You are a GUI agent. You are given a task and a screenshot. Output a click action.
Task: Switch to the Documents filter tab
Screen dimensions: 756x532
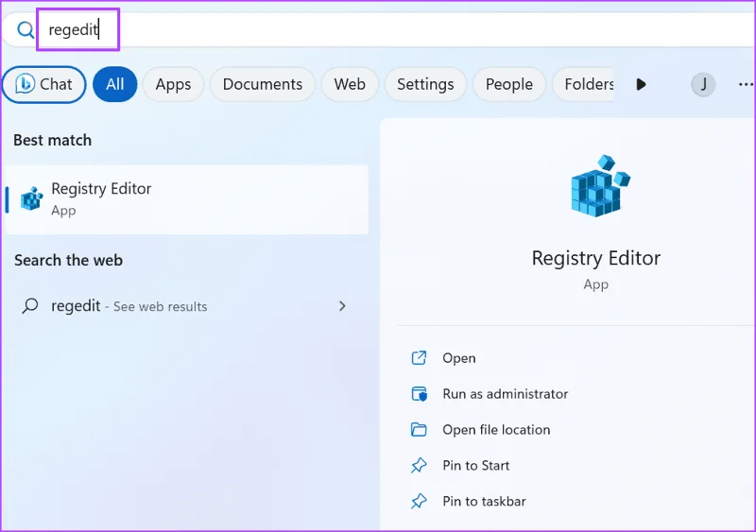tap(263, 84)
